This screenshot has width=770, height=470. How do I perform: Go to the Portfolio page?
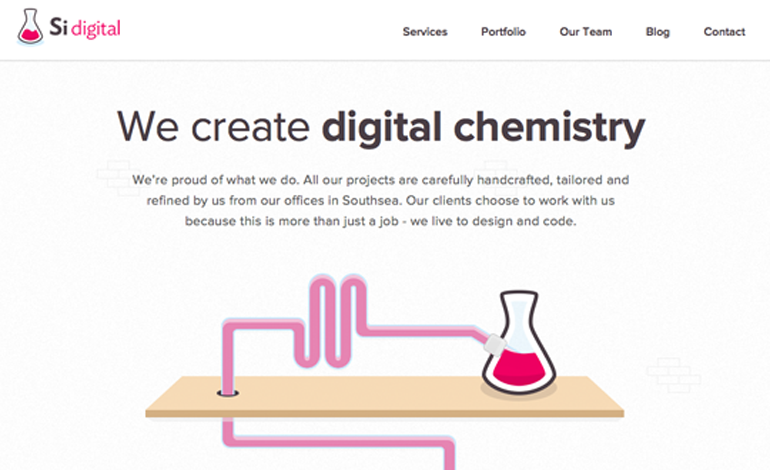tap(503, 32)
